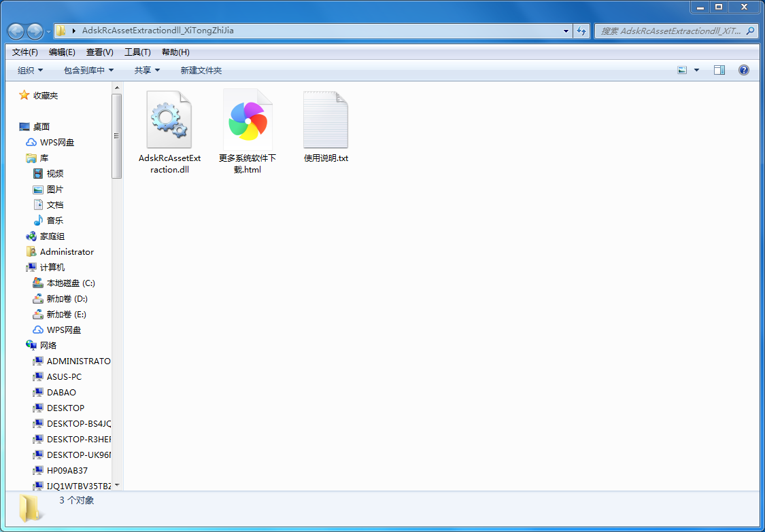Open the 更多系统软件下载.html file icon
765x532 pixels.
coord(248,120)
